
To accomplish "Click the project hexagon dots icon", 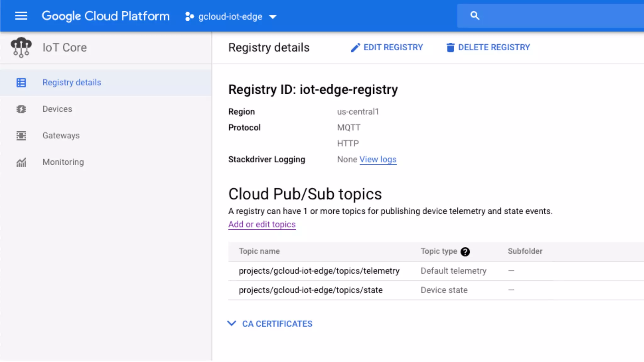I will coord(189,16).
